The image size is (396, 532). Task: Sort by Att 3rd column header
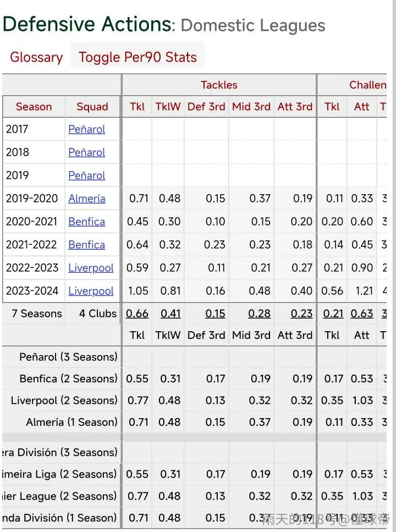[295, 107]
